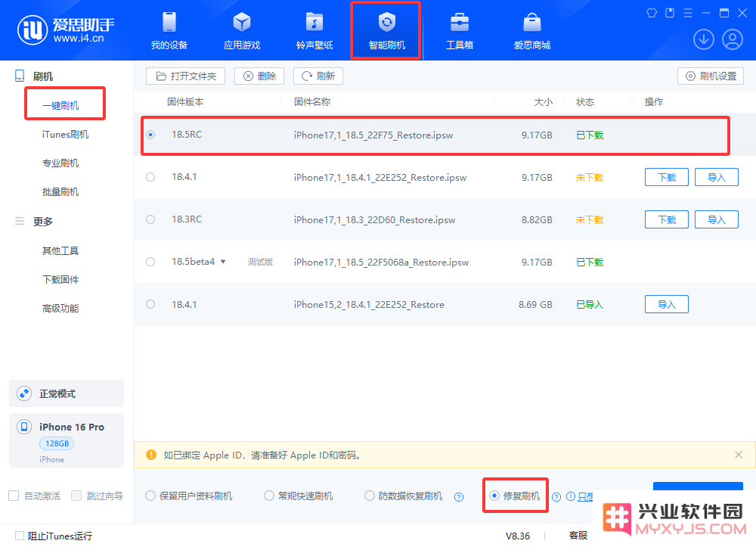Image resolution: width=756 pixels, height=547 pixels.
Task: Open the user account profile icon
Action: [733, 39]
